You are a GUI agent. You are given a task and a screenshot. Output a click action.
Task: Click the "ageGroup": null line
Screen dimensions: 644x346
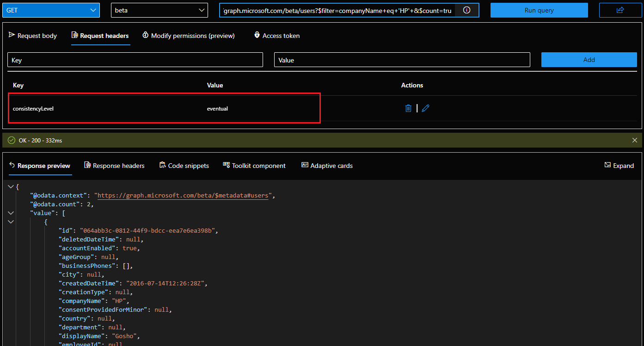pyautogui.click(x=88, y=257)
